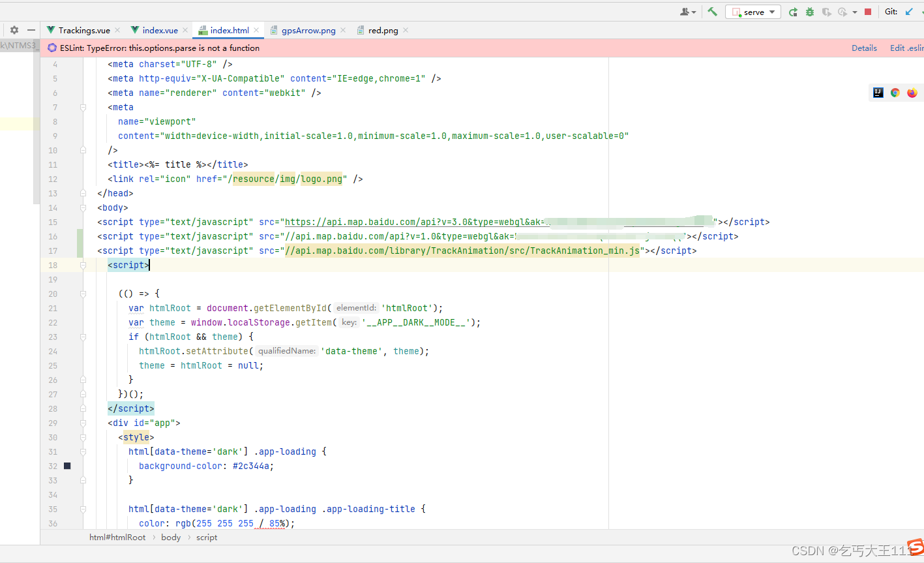Click the Sogou input method tray icon
This screenshot has width=924, height=563.
916,547
